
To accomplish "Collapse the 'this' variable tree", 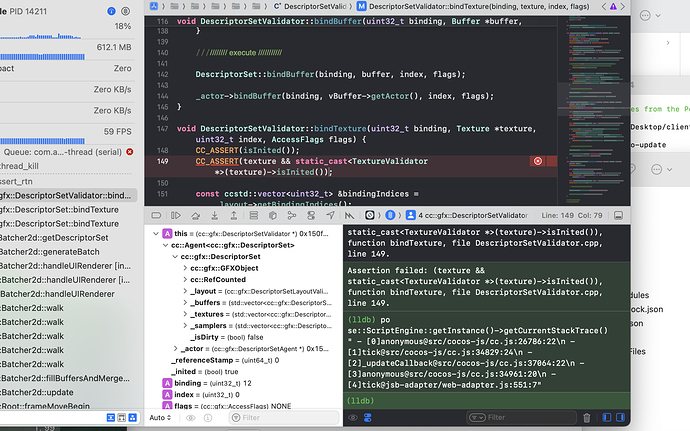I will tap(156, 234).
